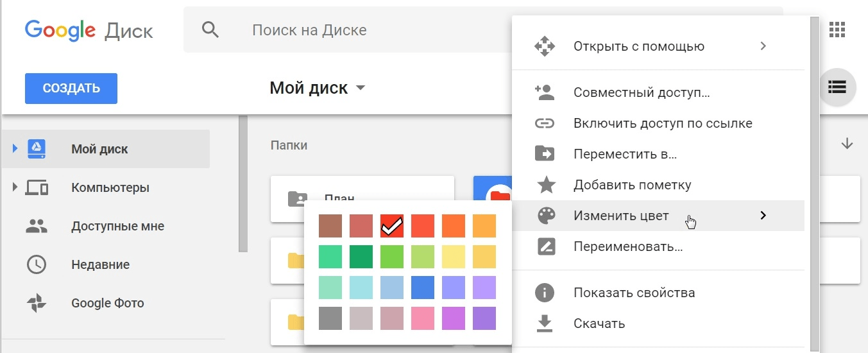This screenshot has width=868, height=353.
Task: Select the Изменить цвет menu entry
Action: (658, 216)
